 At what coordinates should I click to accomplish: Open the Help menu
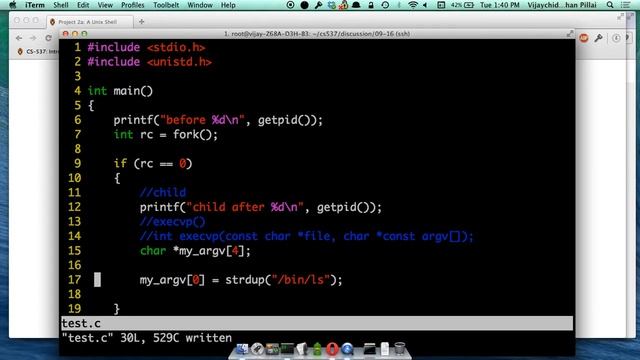[x=228, y=5]
